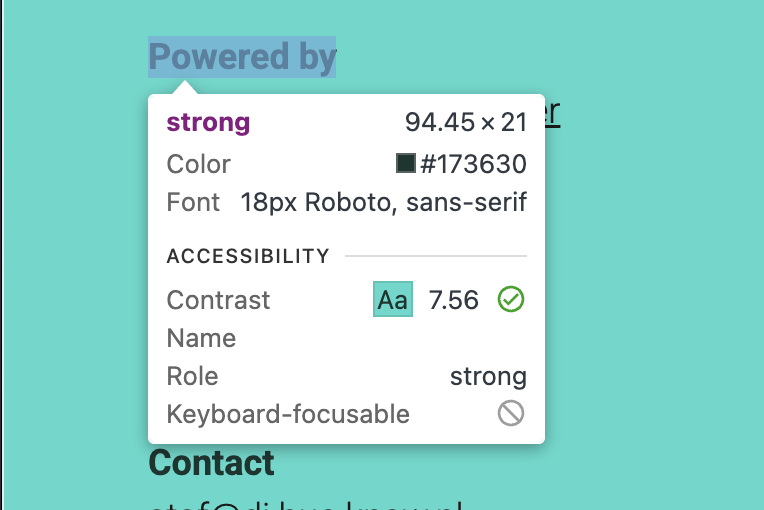
Task: Click the "Keyboard-focusable" label
Action: point(288,414)
